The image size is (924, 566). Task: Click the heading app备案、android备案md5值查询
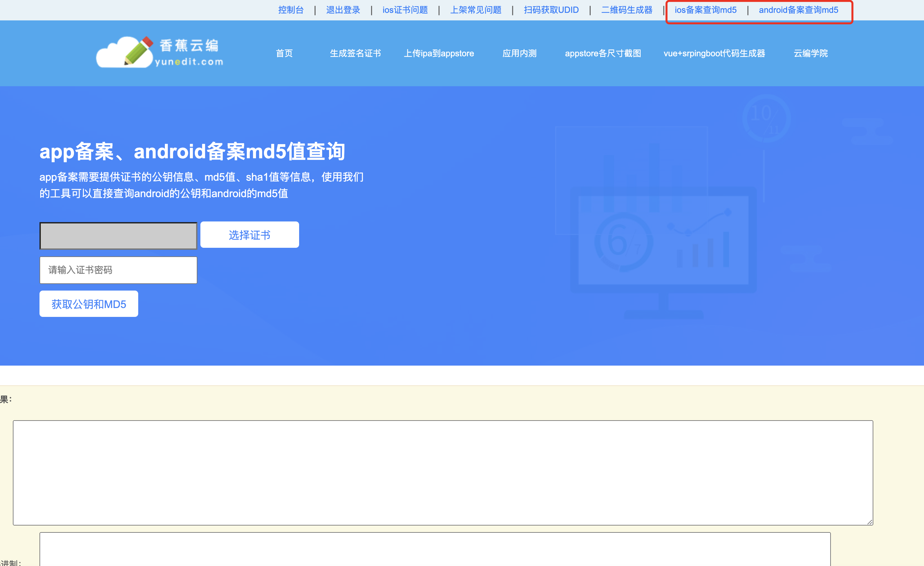pos(192,151)
